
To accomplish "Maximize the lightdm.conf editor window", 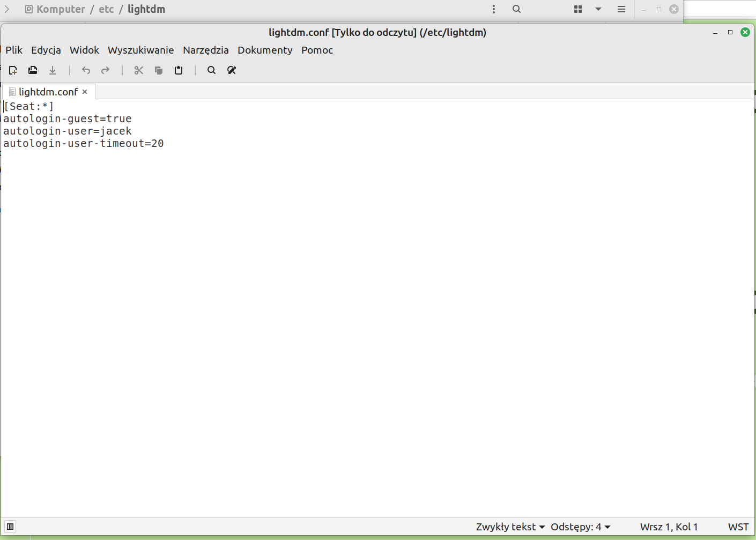I will (730, 32).
